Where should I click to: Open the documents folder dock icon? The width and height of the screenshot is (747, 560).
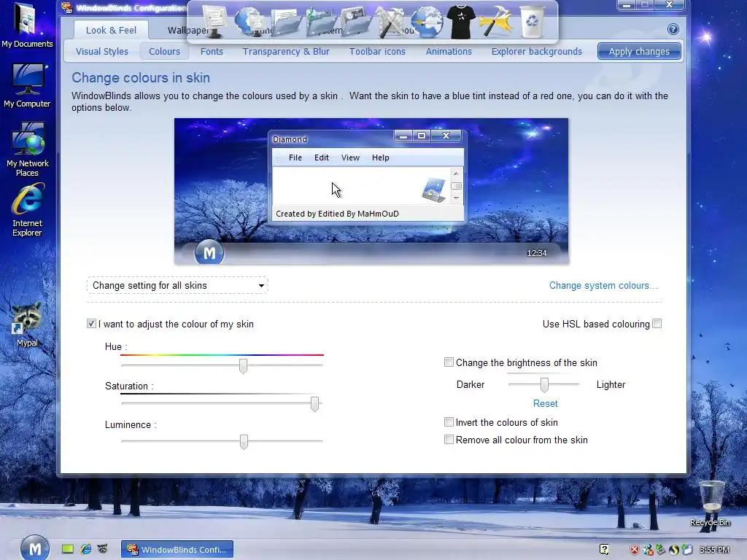click(x=286, y=21)
